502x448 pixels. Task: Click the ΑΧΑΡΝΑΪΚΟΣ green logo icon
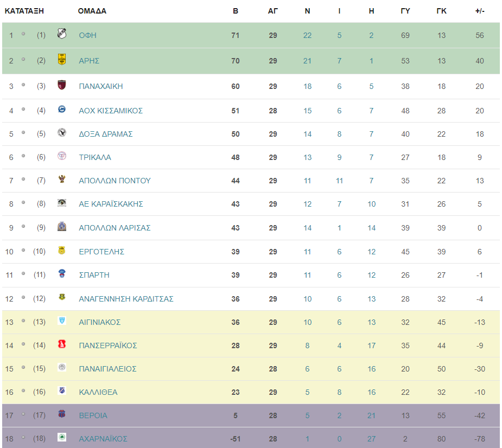[62, 437]
